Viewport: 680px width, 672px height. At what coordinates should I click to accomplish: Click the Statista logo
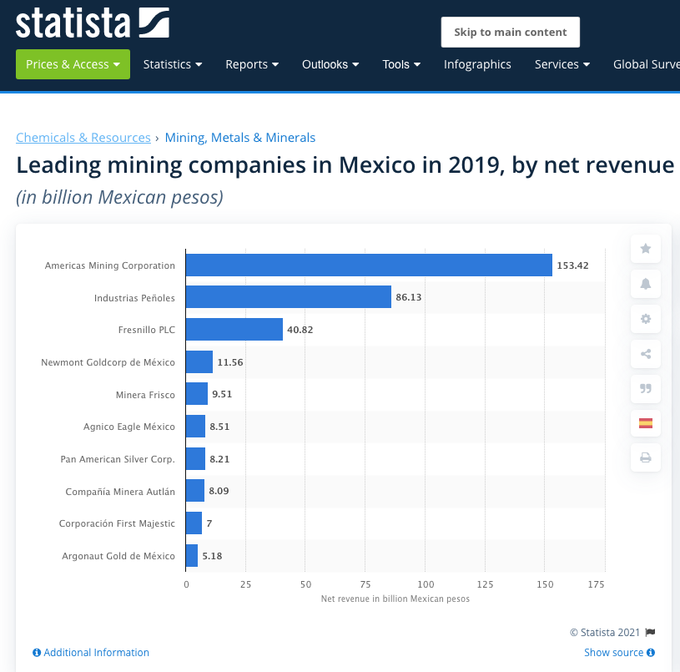92,23
